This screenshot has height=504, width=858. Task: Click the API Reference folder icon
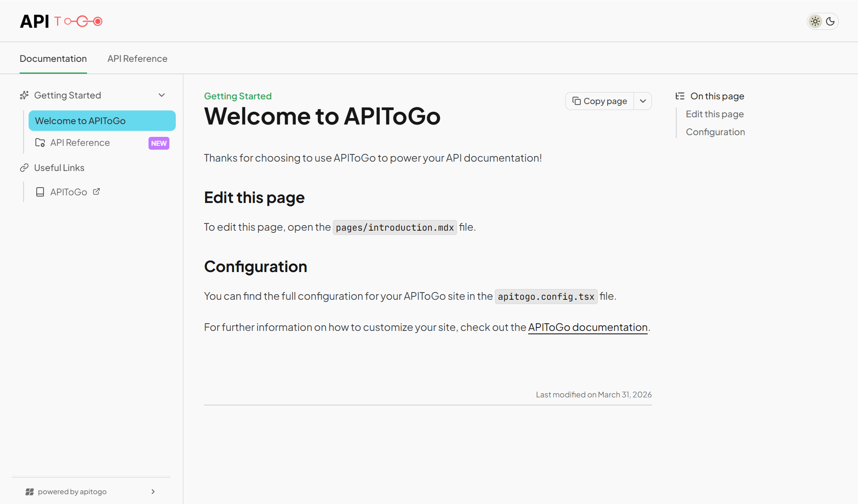(x=40, y=143)
